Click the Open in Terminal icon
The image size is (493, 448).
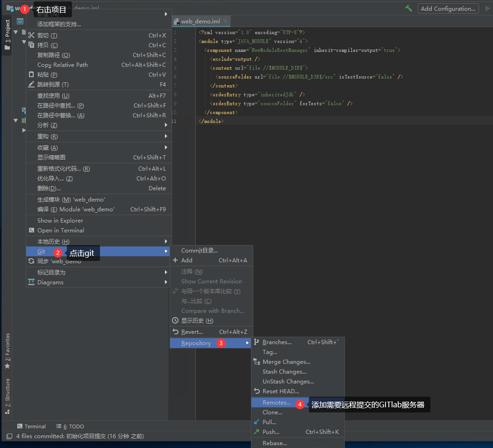coord(31,230)
